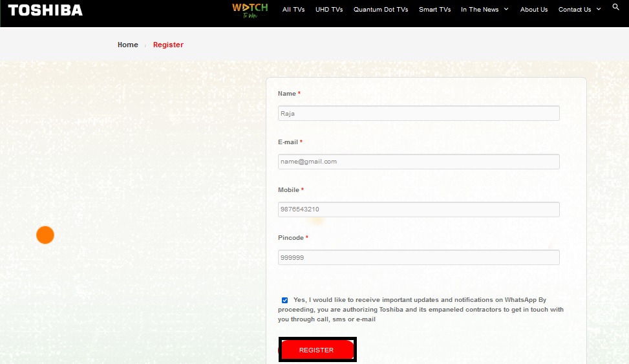Click the WhatsApp consent label text

[x=420, y=310]
